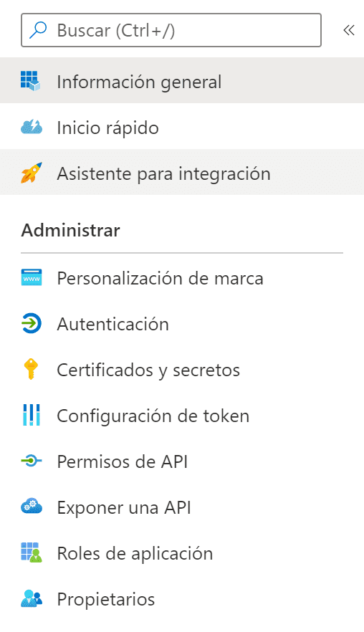Click the Roles de aplicación grid icon

coord(32,552)
